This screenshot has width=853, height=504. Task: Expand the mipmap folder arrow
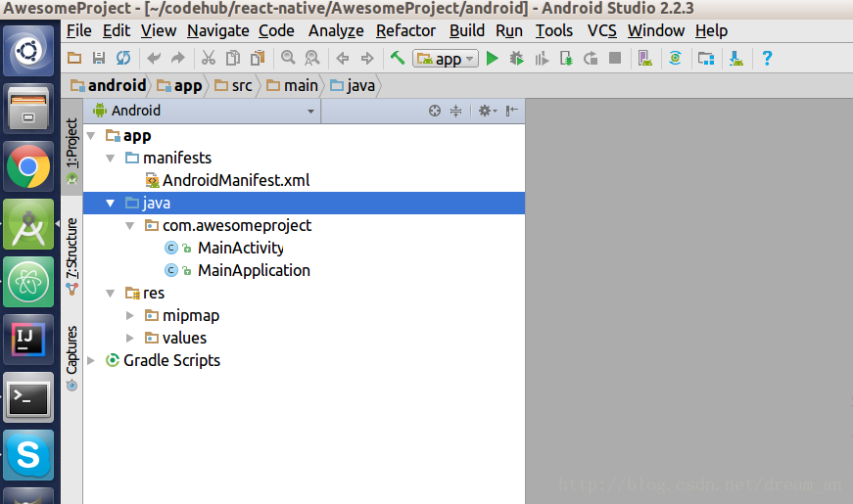130,315
